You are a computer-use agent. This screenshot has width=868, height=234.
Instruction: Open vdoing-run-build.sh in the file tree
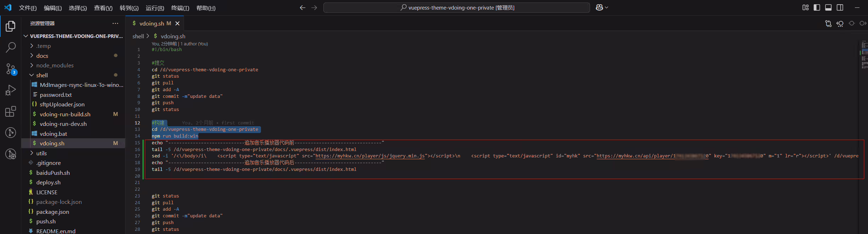click(65, 114)
